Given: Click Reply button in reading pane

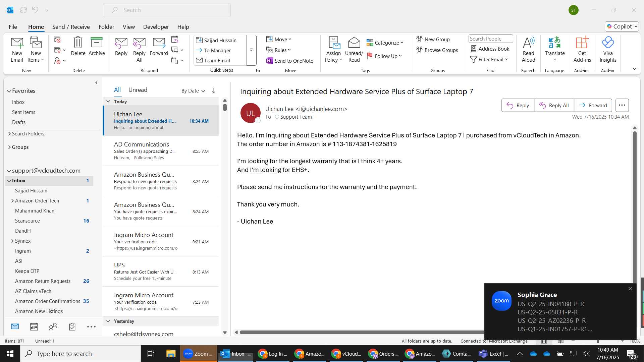Looking at the screenshot, I should coord(518,105).
